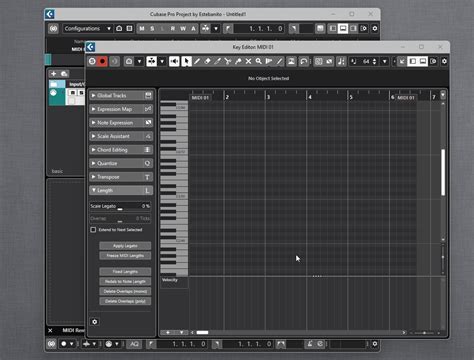Expand the Global Tracks section
Viewport: 474px width, 360px height.
121,96
